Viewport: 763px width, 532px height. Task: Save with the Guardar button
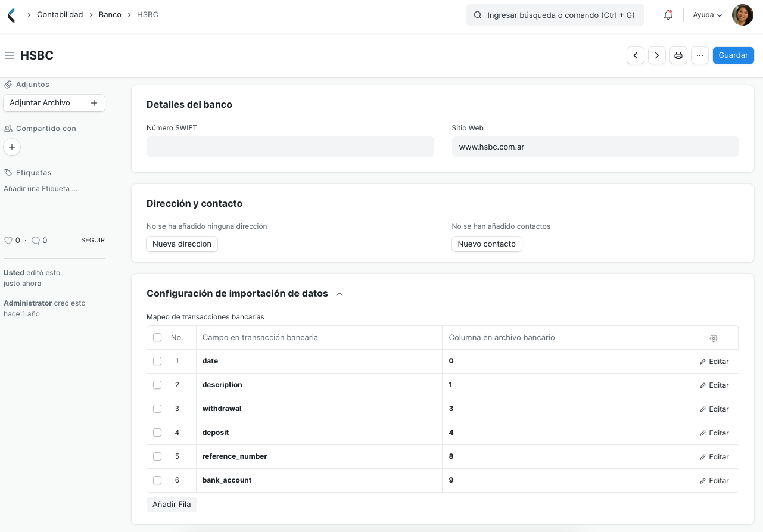click(x=733, y=55)
